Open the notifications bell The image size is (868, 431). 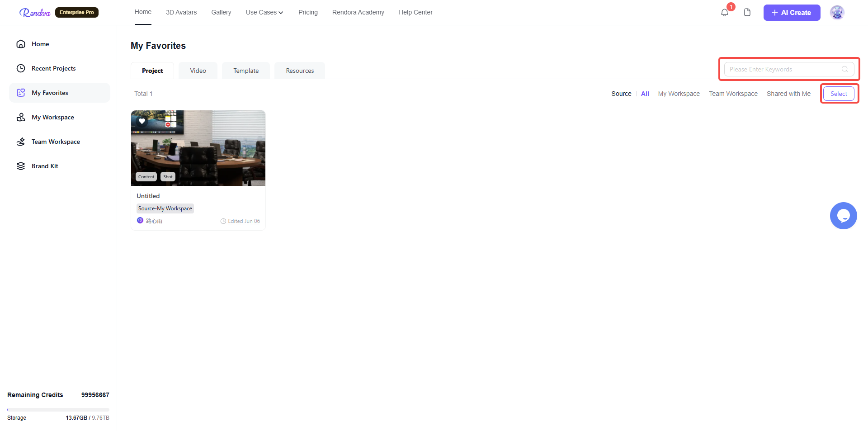tap(725, 13)
